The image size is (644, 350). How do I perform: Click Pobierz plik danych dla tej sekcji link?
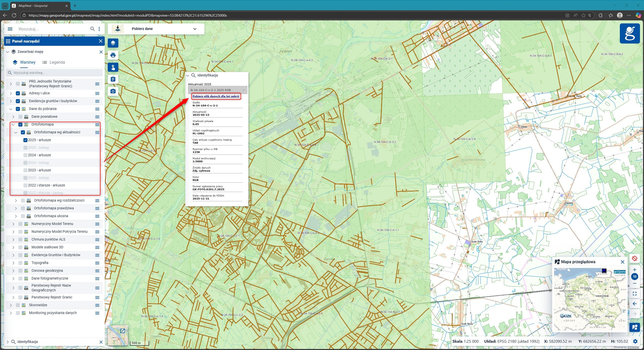(216, 96)
